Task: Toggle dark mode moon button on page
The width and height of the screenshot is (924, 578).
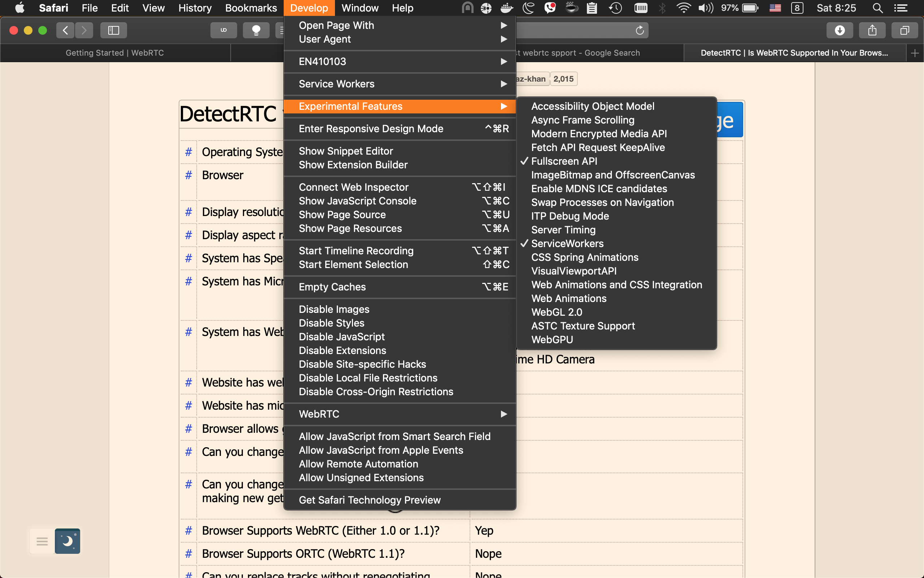Action: click(67, 541)
